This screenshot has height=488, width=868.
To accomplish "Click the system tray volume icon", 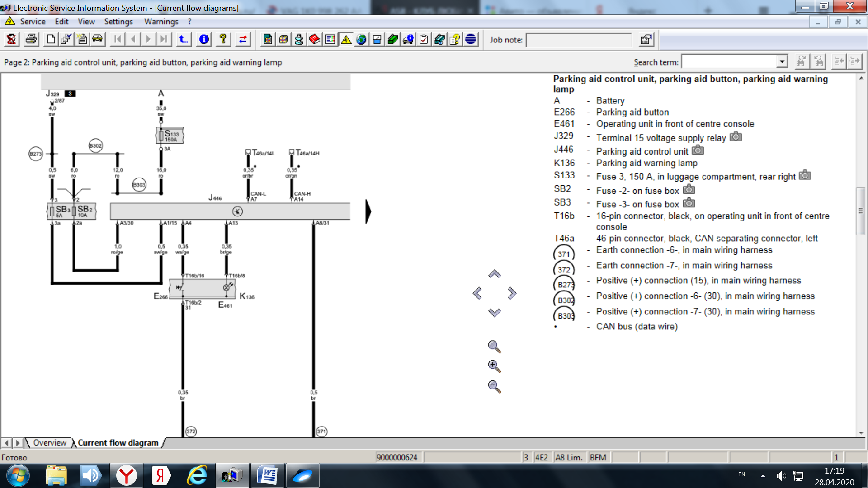I will (781, 475).
